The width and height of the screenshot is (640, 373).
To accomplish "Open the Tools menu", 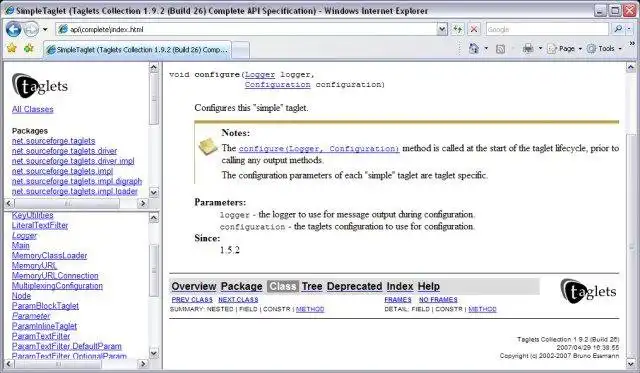I will [604, 49].
